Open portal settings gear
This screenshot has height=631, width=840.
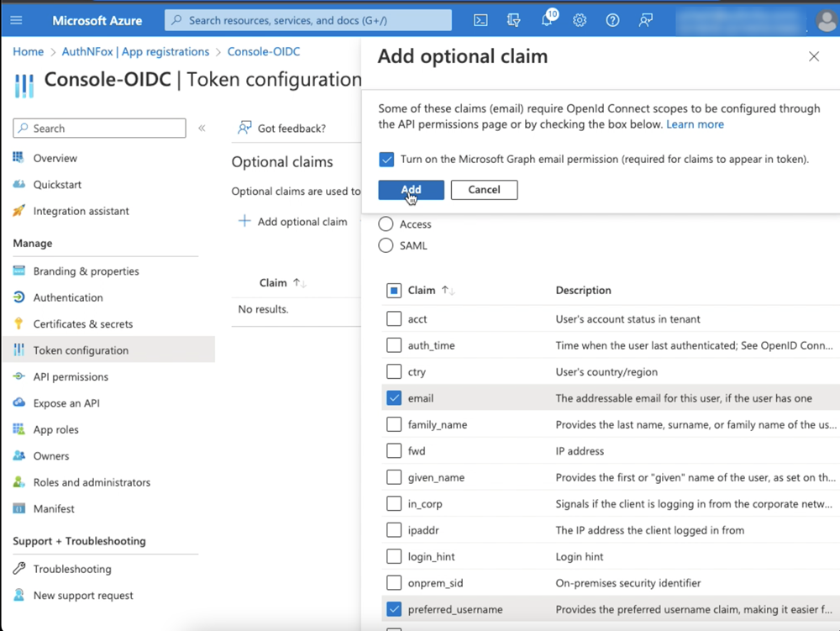point(580,20)
